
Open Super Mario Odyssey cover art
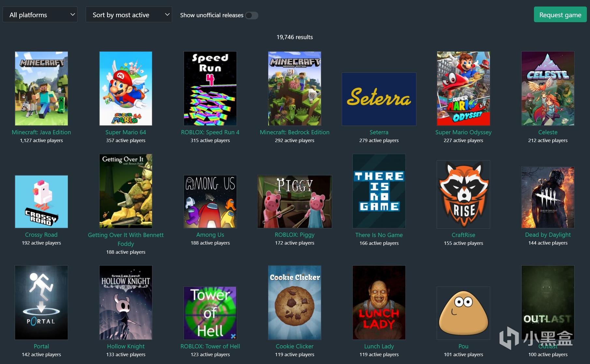(464, 88)
